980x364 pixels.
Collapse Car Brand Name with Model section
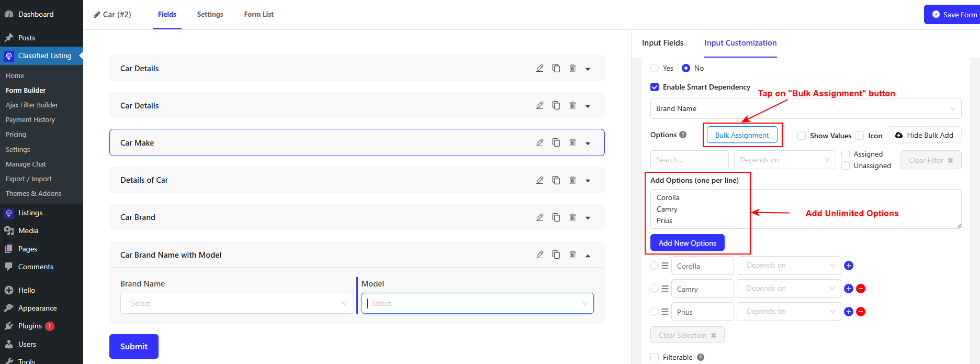(588, 255)
